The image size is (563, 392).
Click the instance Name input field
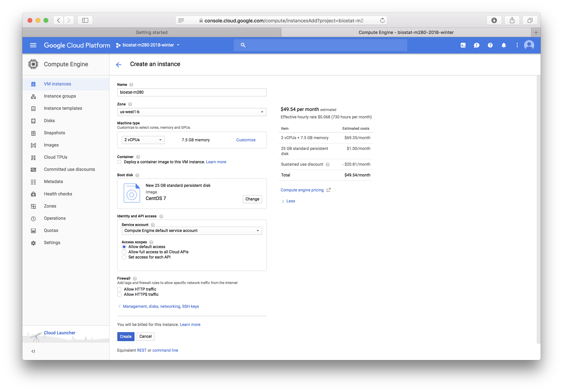pos(192,92)
